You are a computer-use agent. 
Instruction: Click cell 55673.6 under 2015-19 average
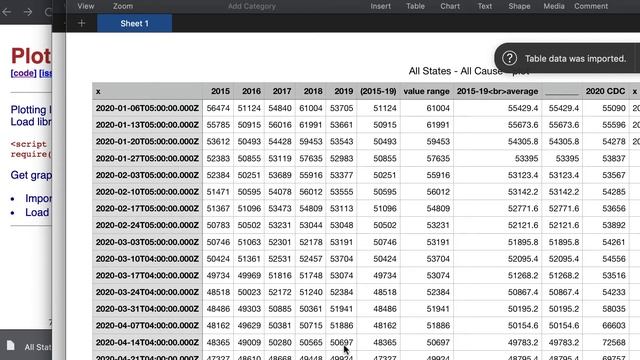(497, 125)
